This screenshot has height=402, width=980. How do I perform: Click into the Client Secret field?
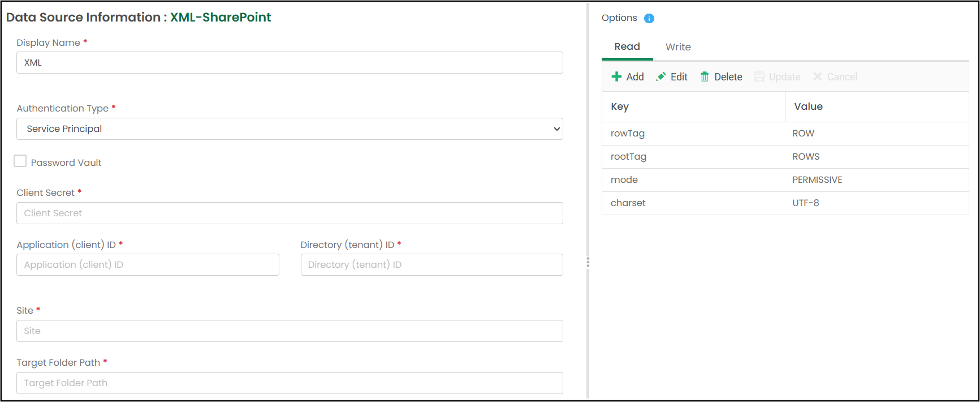coord(290,213)
